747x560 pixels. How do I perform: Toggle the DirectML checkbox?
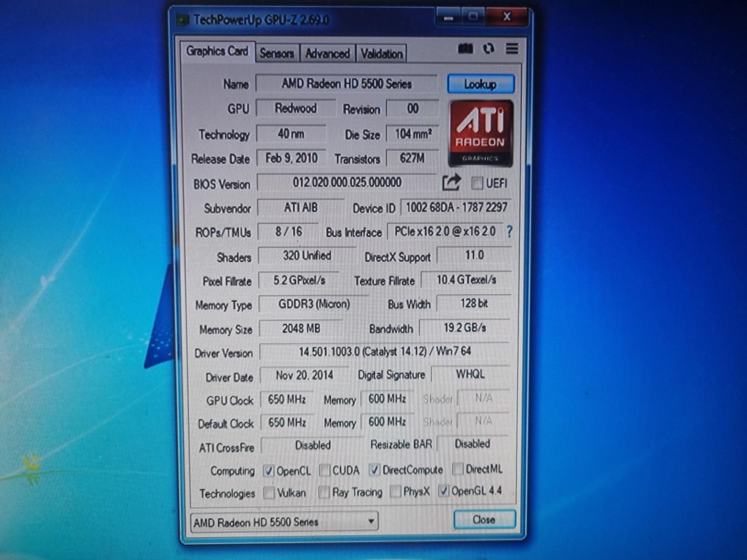458,469
